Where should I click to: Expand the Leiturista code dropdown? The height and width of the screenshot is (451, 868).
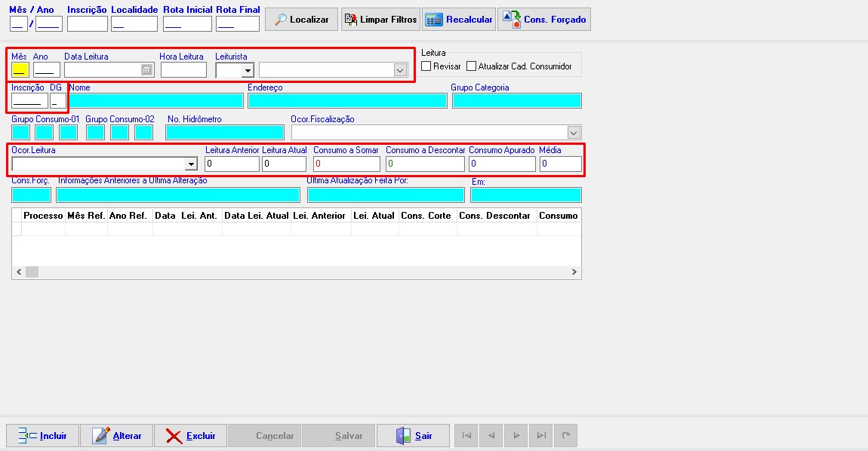coord(247,70)
